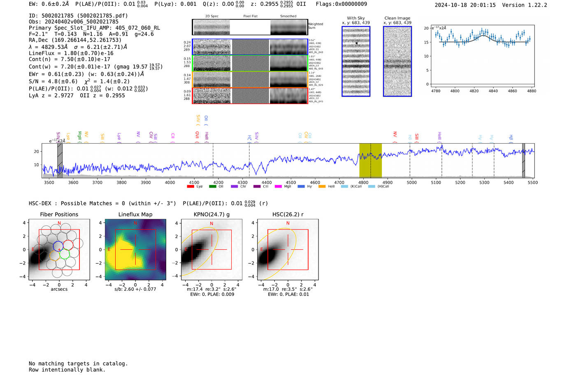576x392 pixels.
Task: Open the KPNO(24.7) g image
Action: tap(211, 250)
